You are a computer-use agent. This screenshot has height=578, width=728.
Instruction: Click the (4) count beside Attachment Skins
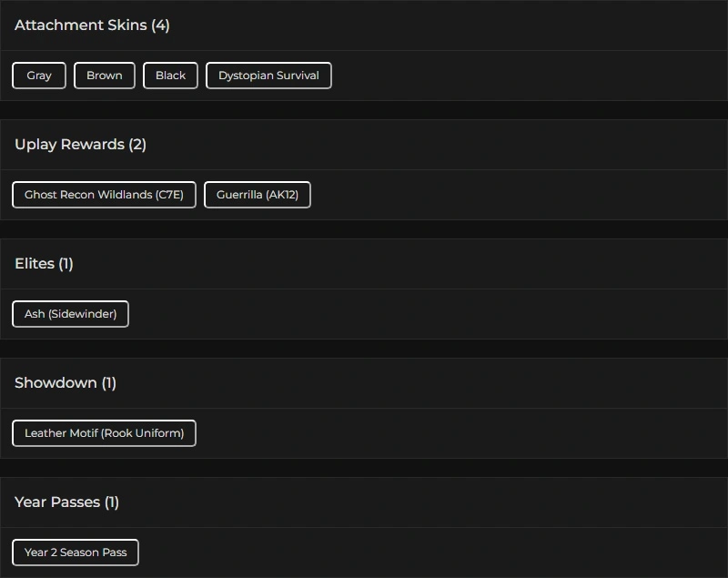tap(160, 25)
